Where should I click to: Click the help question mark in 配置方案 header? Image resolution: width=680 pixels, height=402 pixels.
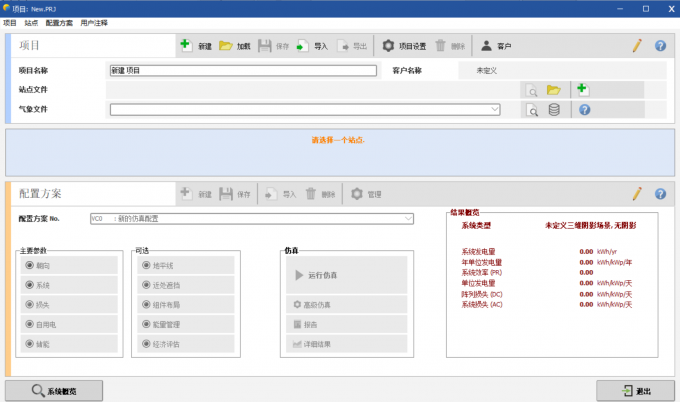click(x=660, y=194)
